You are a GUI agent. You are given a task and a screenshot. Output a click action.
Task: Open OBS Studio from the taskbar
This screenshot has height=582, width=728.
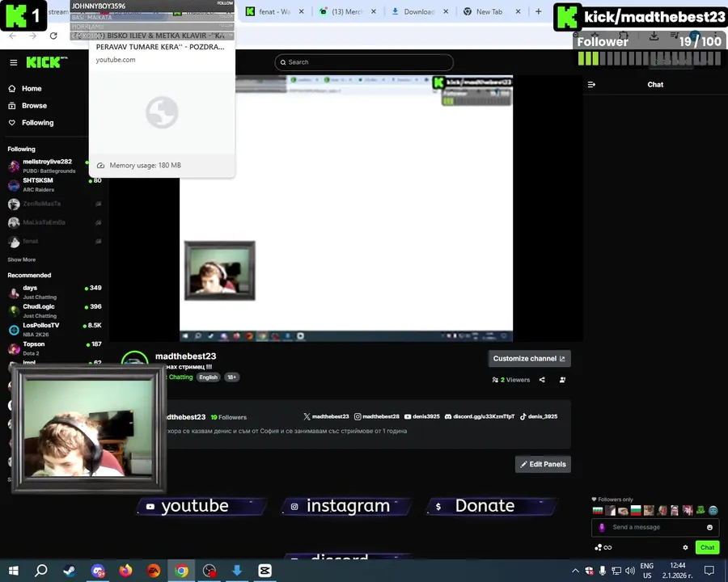pos(210,571)
